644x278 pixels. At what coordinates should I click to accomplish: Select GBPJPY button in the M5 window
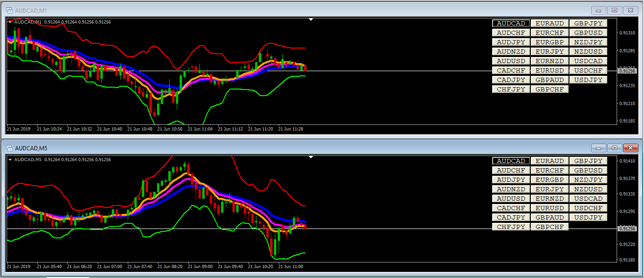coord(588,161)
